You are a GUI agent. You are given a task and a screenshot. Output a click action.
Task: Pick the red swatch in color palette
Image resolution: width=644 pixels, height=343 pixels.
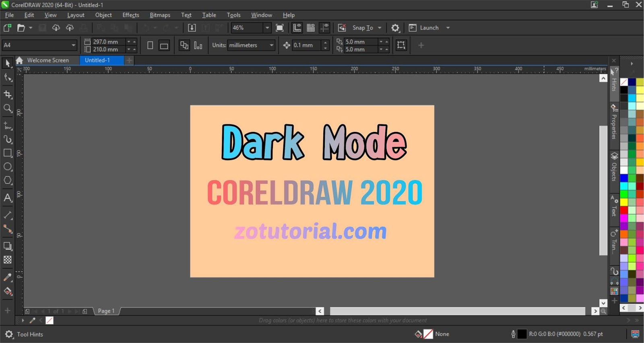(624, 210)
